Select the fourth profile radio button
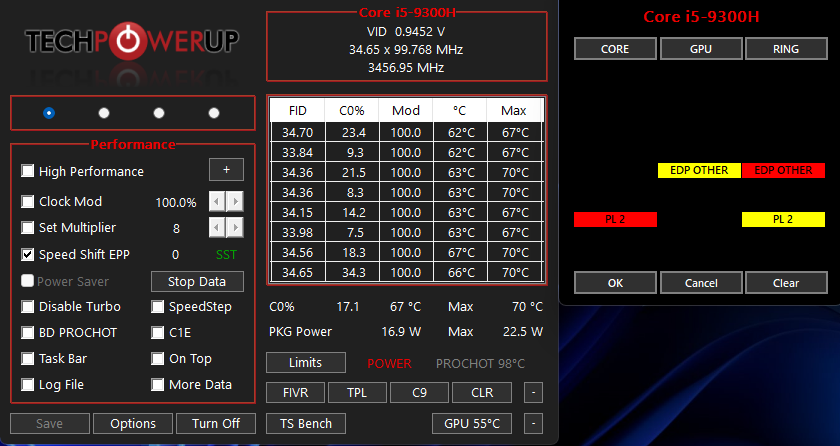840x446 pixels. pos(214,113)
